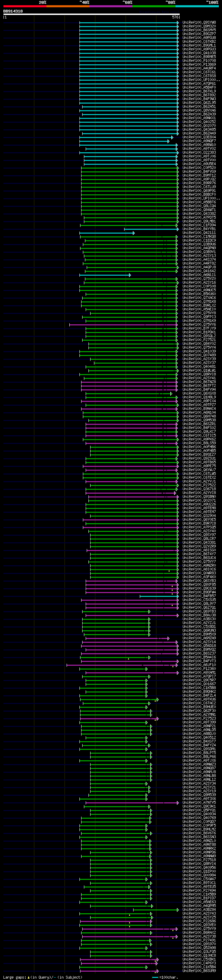Select the UniRef100_Q69TB3 label
222x980 pixels.
click(x=199, y=612)
